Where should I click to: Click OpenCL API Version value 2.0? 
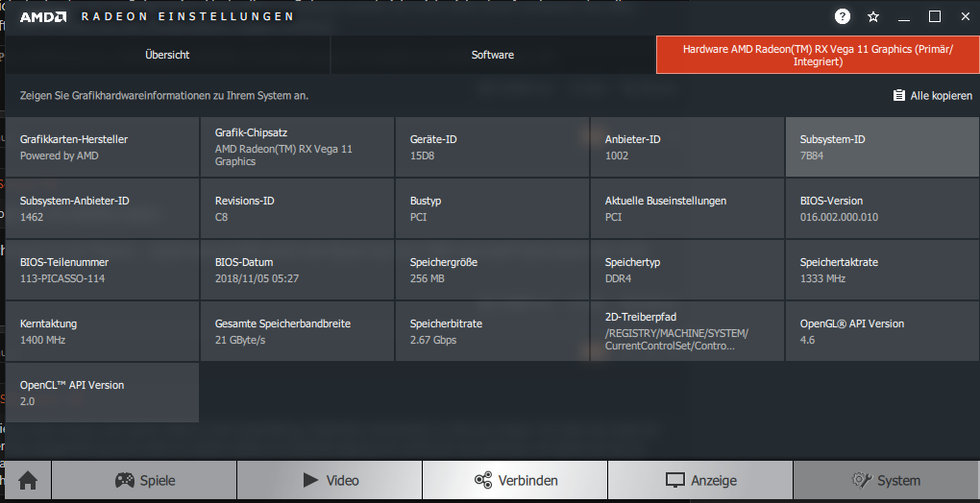(x=28, y=401)
